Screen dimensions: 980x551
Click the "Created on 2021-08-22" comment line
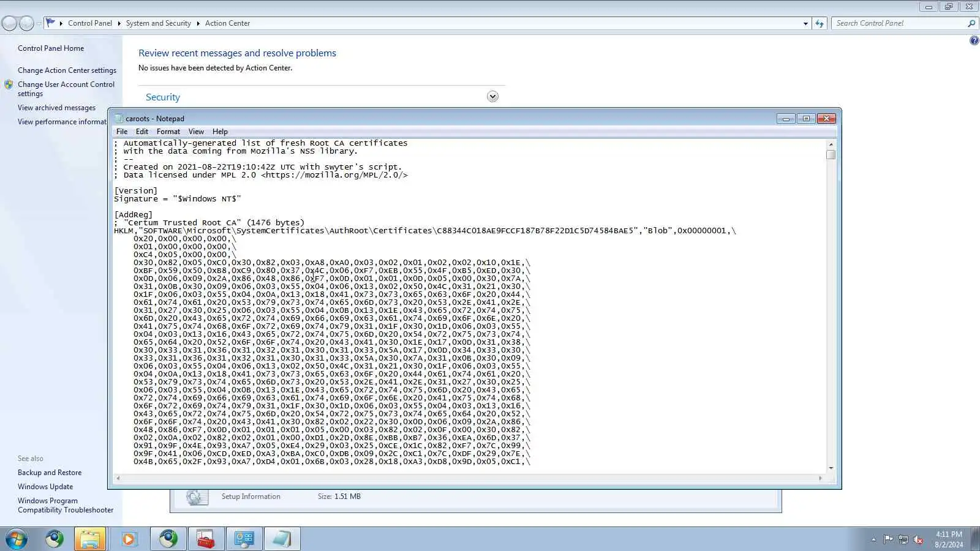258,167
